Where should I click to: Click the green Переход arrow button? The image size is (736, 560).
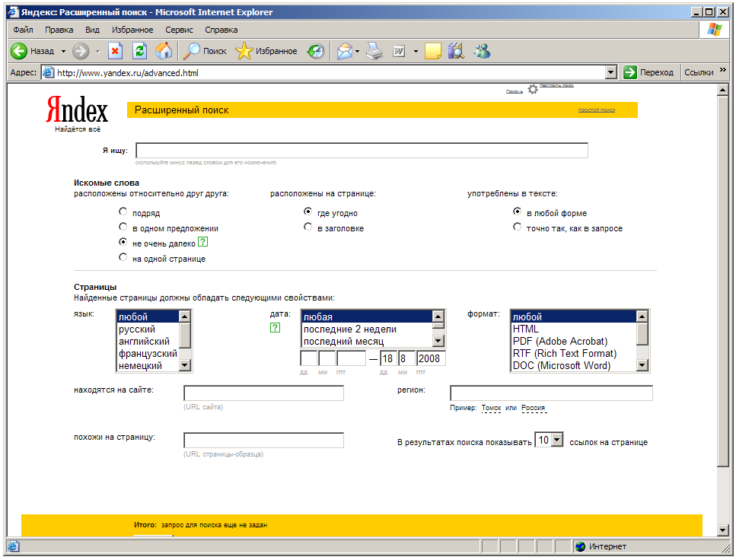(630, 72)
